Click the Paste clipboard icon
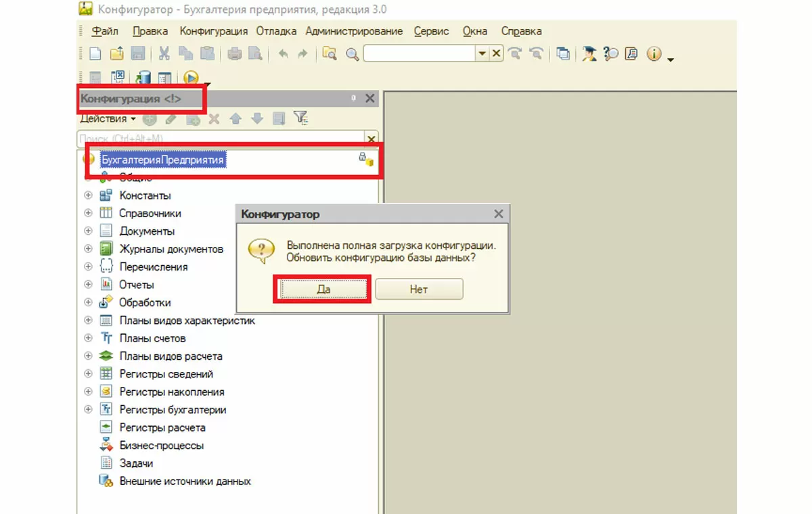812x514 pixels. point(207,54)
